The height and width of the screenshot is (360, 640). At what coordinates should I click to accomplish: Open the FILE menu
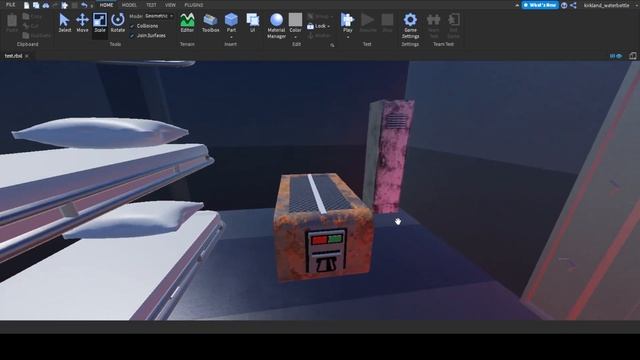coord(10,5)
